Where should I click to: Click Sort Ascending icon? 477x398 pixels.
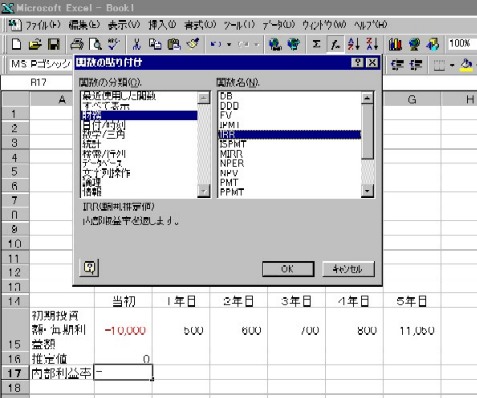click(354, 44)
